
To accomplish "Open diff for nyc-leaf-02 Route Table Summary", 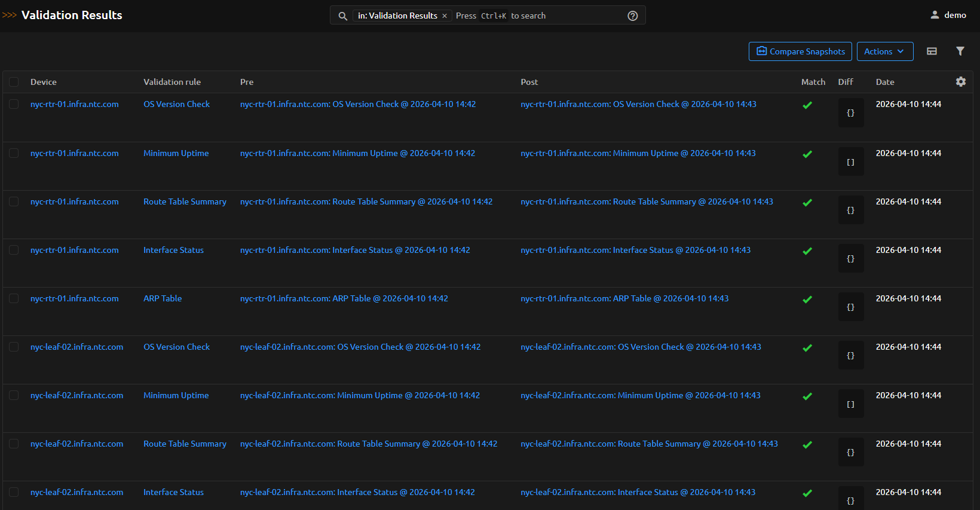I will 850,453.
